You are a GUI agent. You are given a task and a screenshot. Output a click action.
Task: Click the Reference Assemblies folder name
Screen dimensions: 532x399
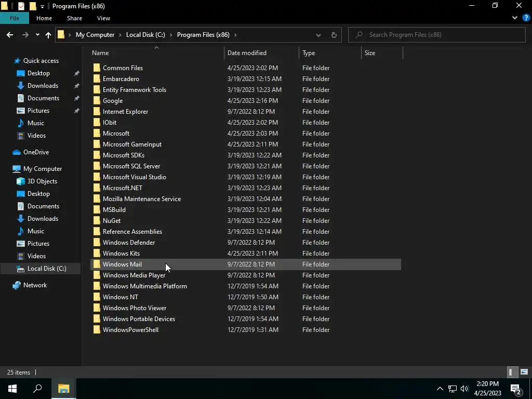(x=132, y=232)
